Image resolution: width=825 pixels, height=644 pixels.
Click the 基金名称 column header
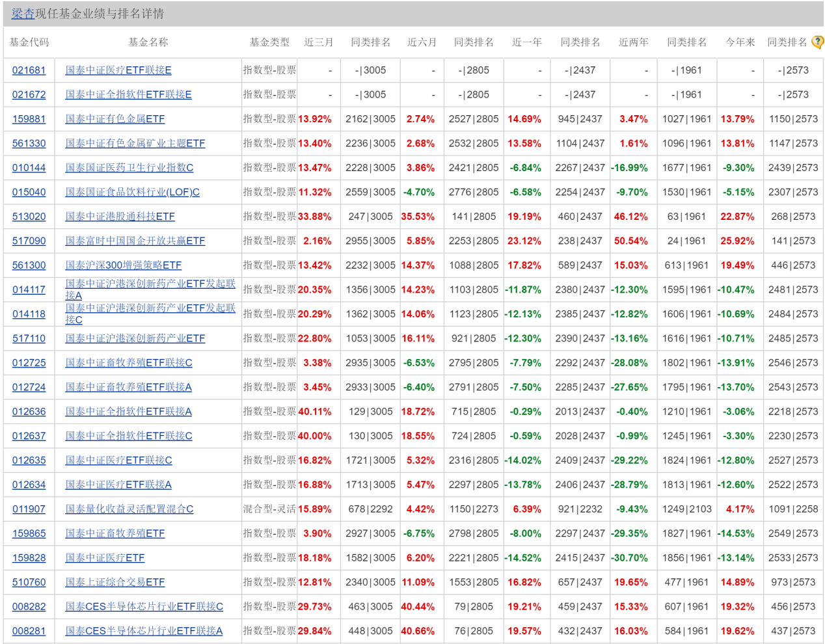tap(148, 42)
